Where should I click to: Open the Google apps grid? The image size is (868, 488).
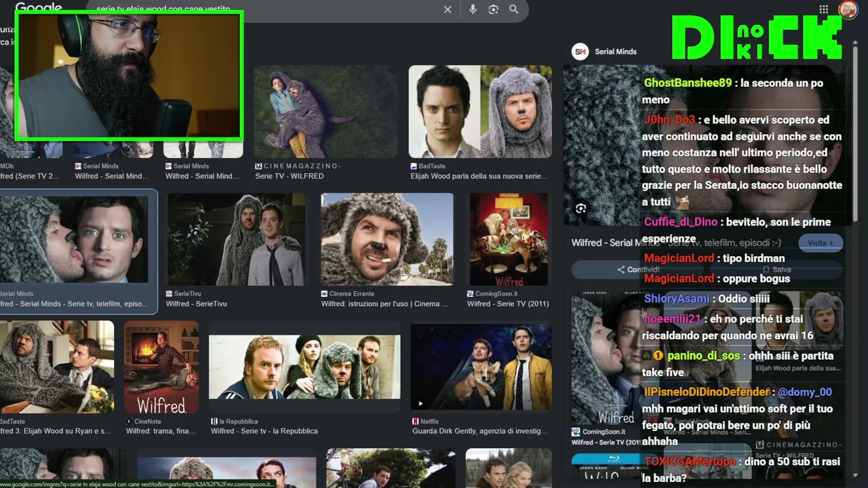(x=823, y=9)
